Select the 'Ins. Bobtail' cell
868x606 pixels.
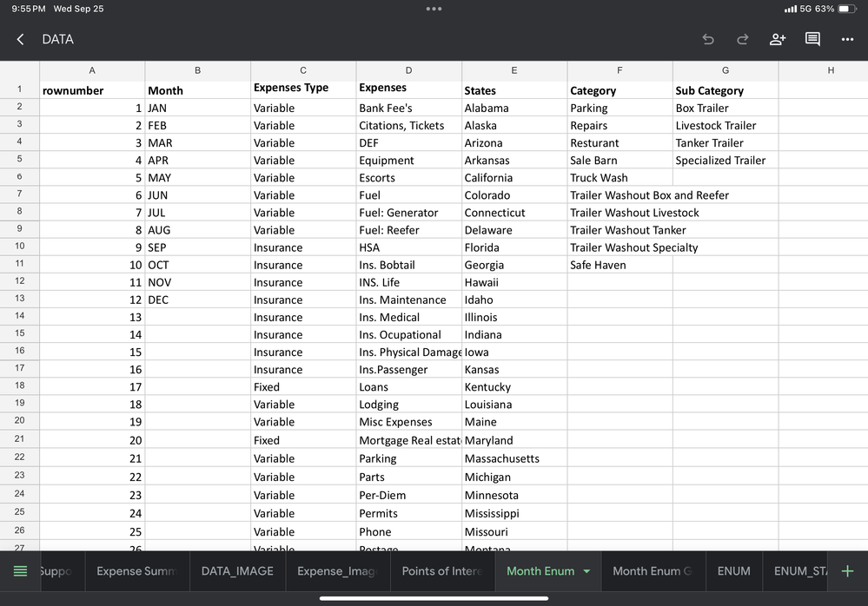pos(408,265)
